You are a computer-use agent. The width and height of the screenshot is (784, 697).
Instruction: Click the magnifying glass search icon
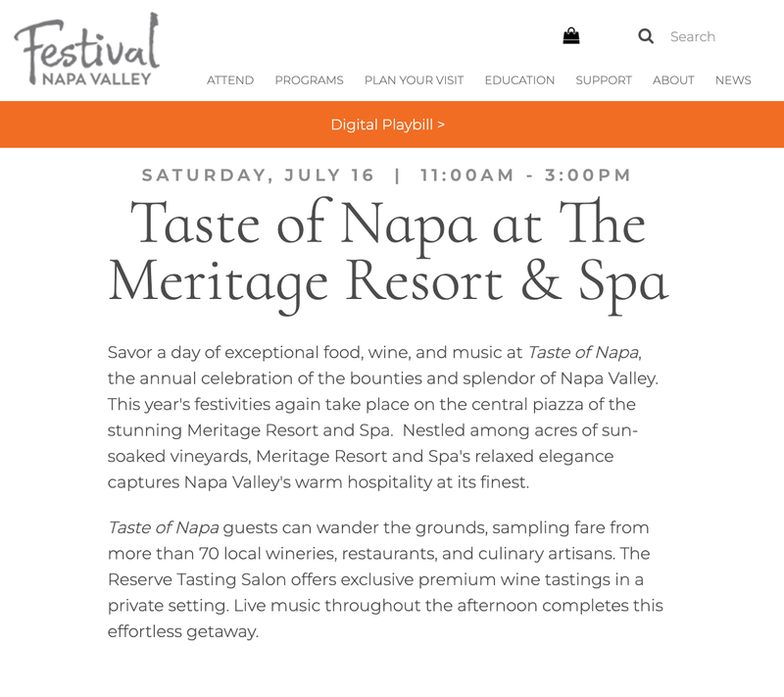tap(646, 36)
